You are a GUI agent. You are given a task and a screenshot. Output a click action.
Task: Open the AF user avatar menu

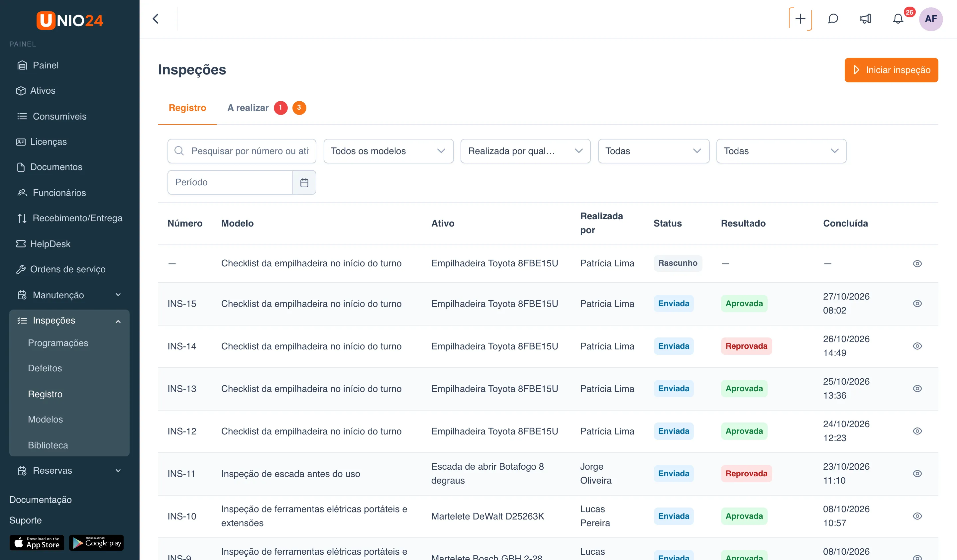[931, 19]
